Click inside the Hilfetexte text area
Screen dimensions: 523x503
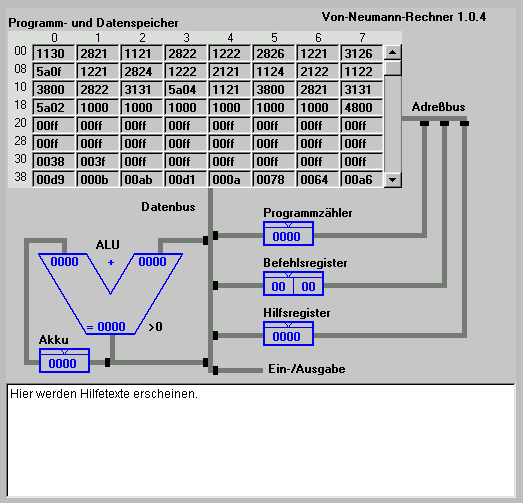pos(261,441)
